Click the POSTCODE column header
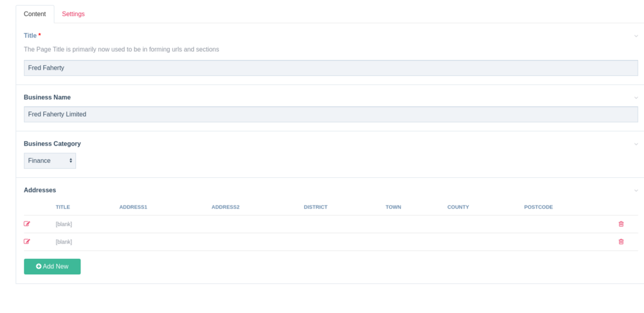This screenshot has width=644, height=313. (538, 207)
